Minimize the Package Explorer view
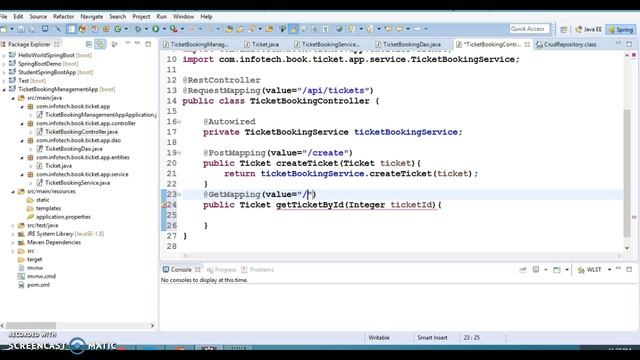 pos(138,44)
